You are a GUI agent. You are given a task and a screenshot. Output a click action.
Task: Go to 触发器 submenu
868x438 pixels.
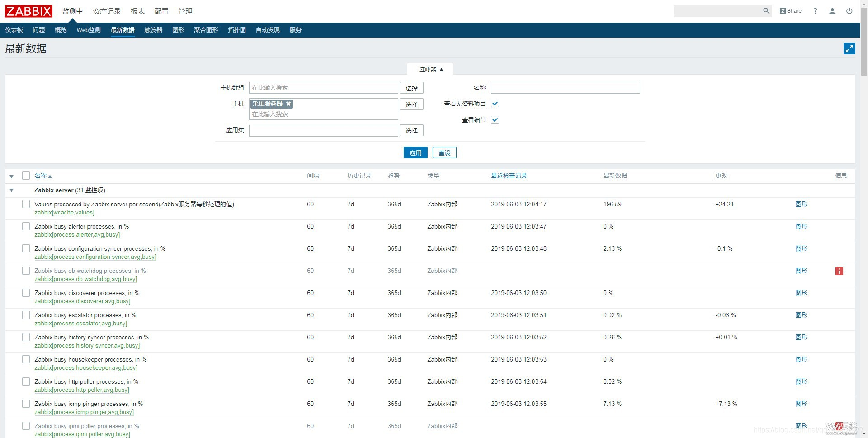click(x=153, y=30)
